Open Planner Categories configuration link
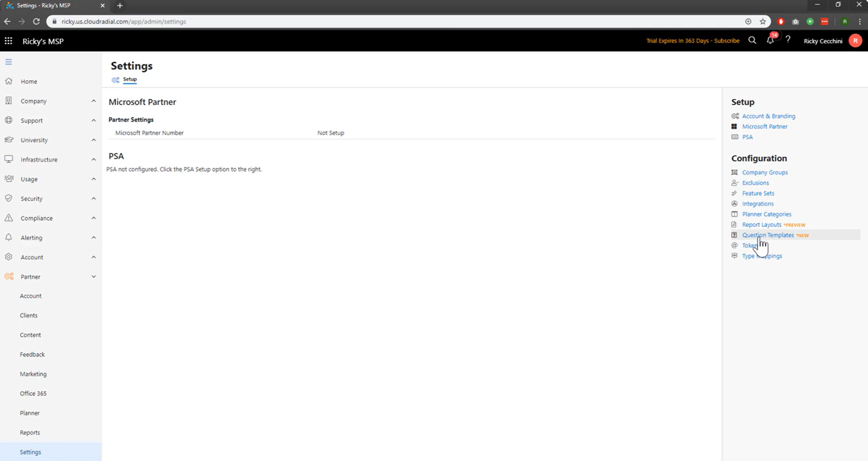The image size is (868, 461). [x=767, y=214]
